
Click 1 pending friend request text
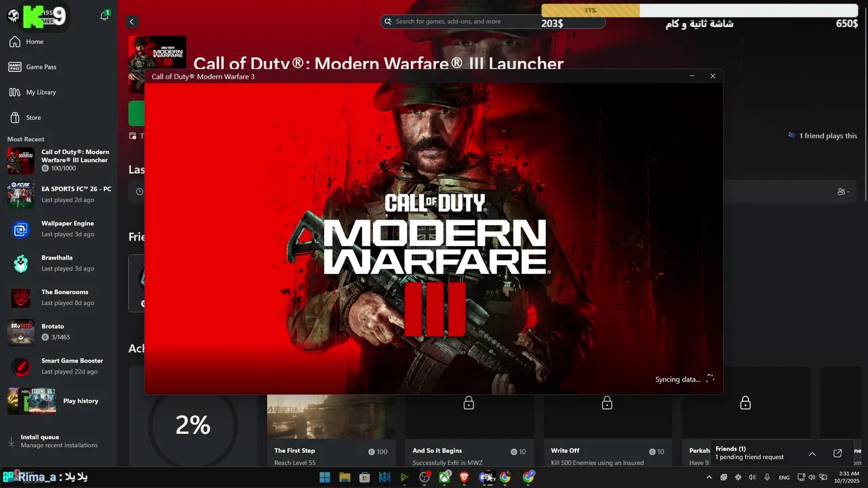tap(749, 457)
